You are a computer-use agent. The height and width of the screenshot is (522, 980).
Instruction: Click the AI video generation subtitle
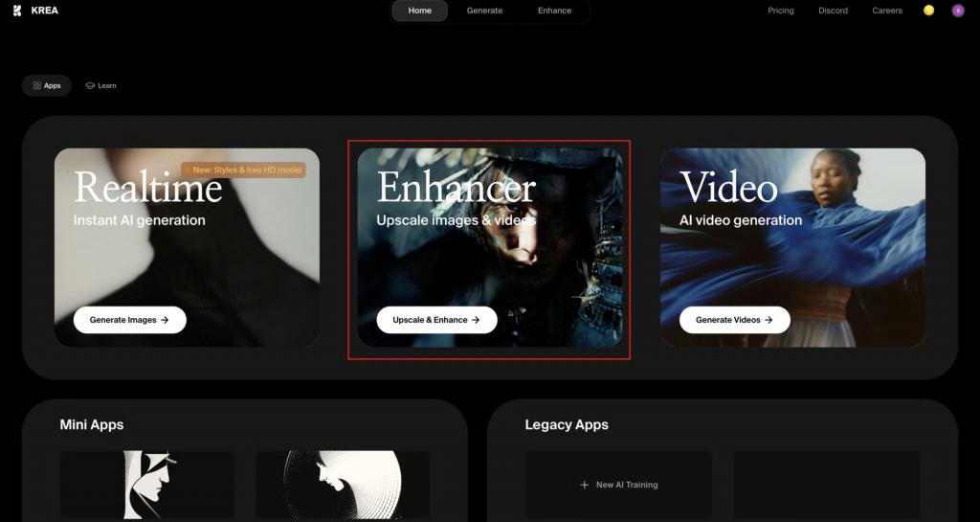(x=741, y=220)
